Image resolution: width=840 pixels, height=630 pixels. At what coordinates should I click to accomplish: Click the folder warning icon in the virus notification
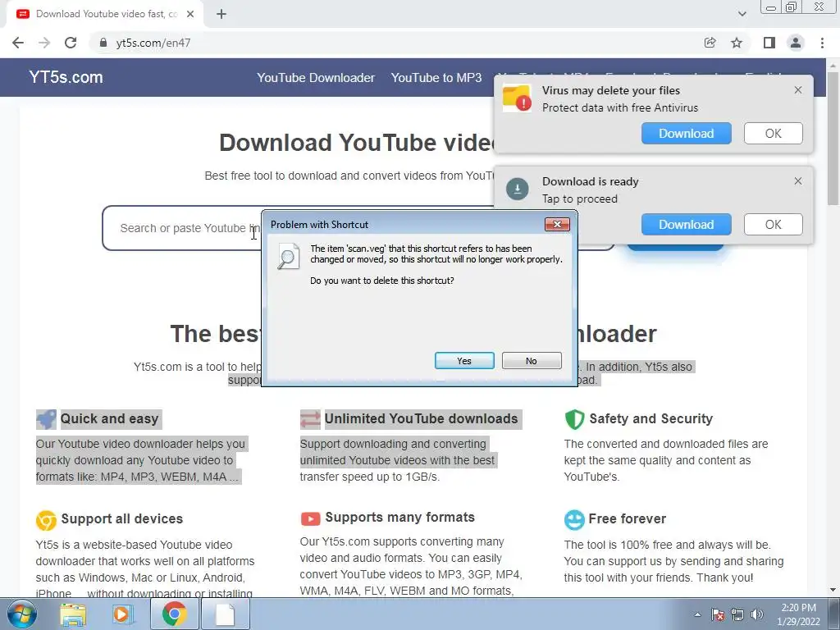tap(517, 98)
